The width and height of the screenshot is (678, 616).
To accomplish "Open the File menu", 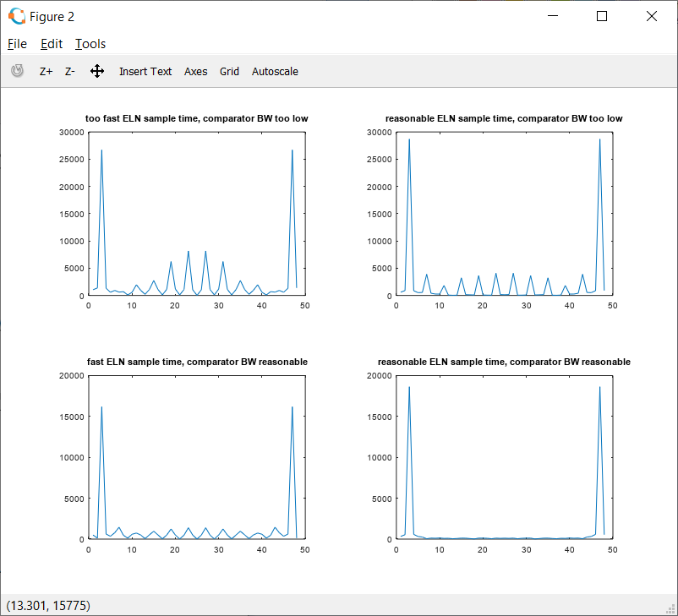I will click(x=17, y=44).
